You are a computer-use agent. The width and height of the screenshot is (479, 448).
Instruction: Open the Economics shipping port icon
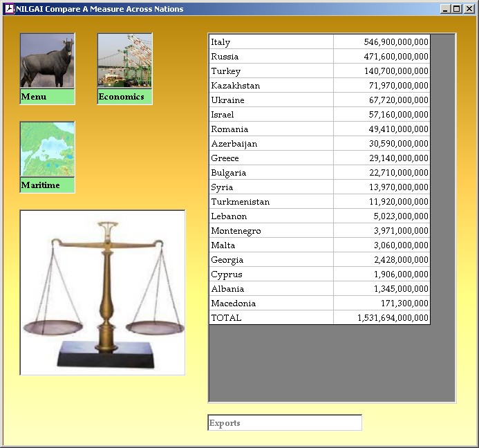pos(124,61)
